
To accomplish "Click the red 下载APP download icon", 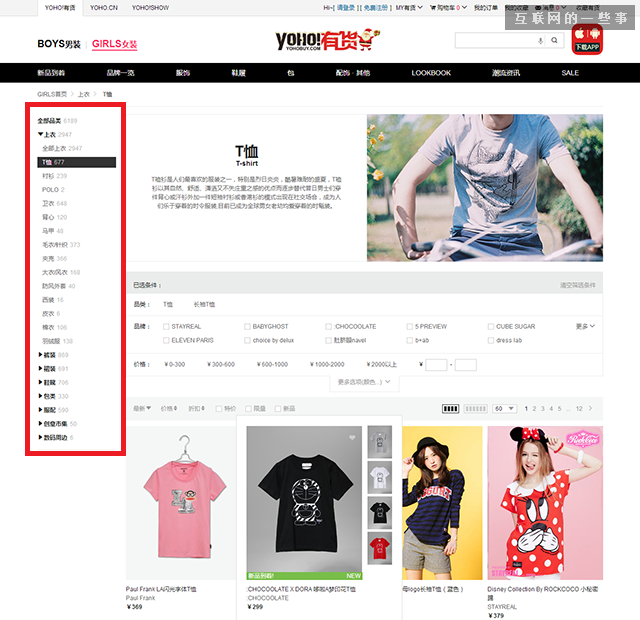I will point(586,40).
